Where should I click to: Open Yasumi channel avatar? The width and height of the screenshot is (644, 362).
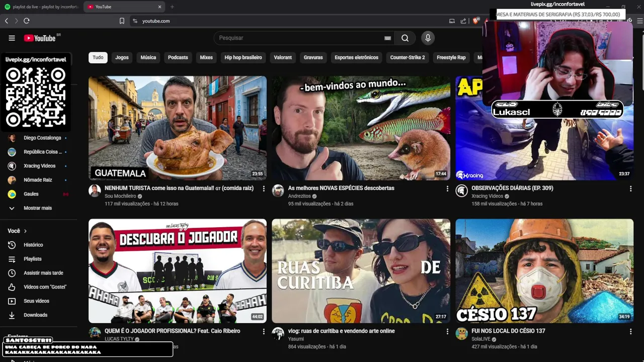click(278, 333)
